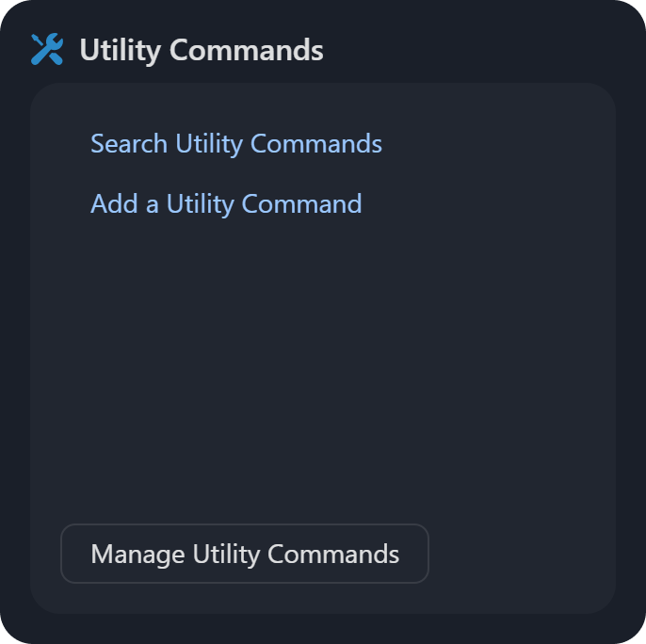This screenshot has width=646, height=644.
Task: Follow the second link in the Utility Commands card
Action: pyautogui.click(x=226, y=204)
